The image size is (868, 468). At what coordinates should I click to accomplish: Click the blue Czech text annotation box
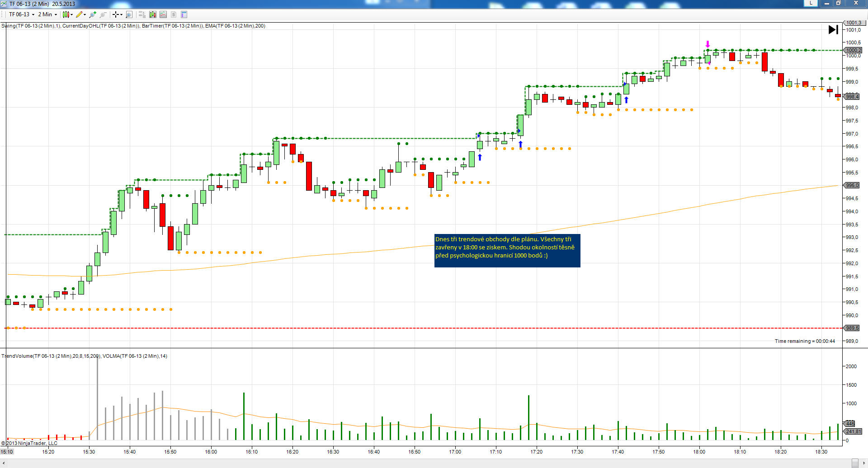(x=507, y=251)
